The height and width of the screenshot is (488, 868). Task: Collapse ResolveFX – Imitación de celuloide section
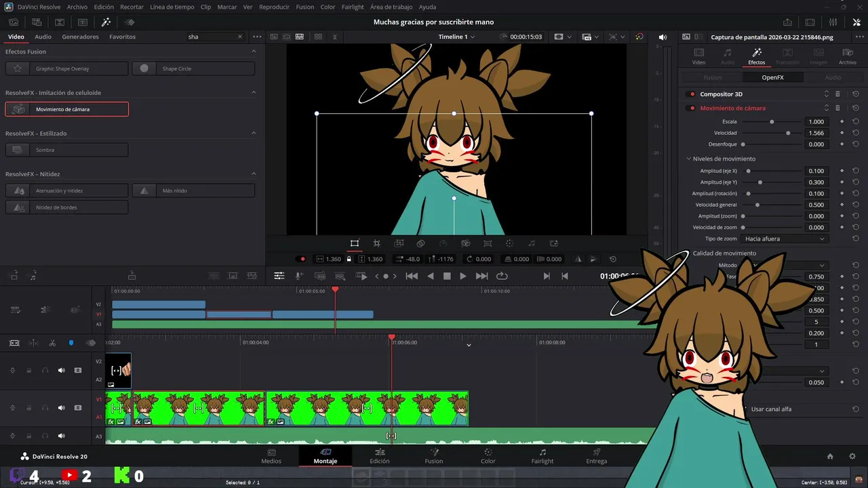point(254,92)
